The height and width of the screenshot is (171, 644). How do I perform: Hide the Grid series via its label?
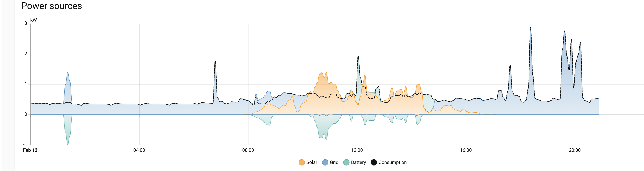pyautogui.click(x=334, y=163)
